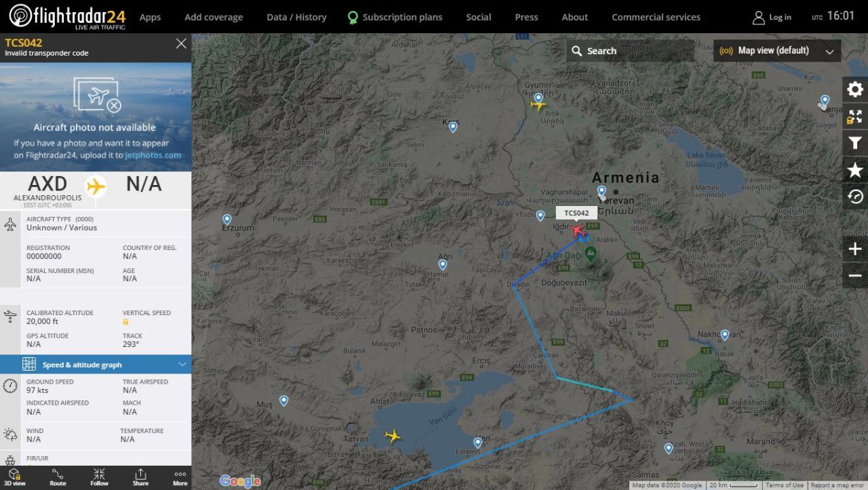Open bookmarks star icon
The image size is (868, 490).
pyautogui.click(x=855, y=170)
